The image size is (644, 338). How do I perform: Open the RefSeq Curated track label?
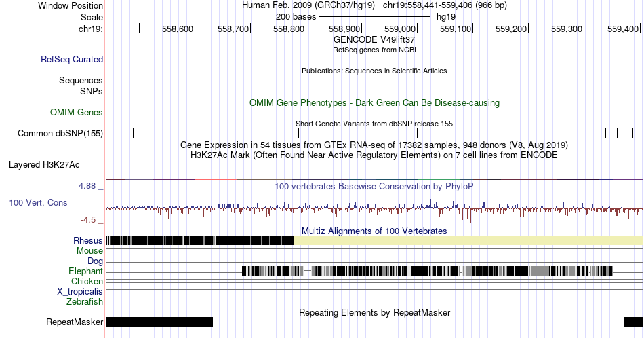71,59
